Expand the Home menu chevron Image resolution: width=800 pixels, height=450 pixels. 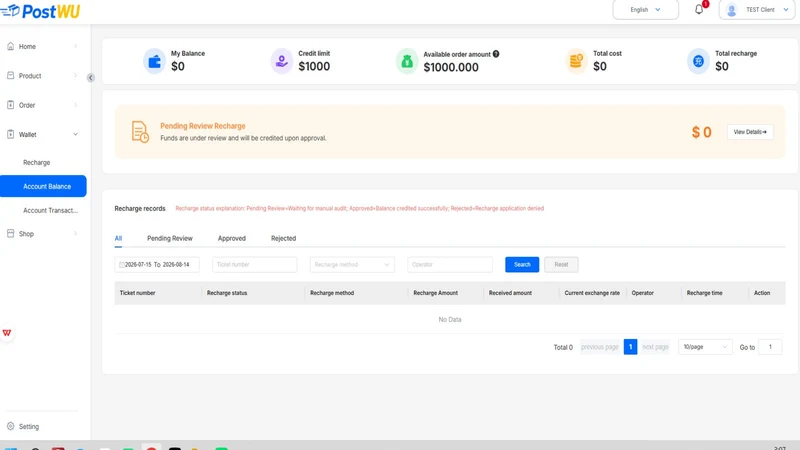tap(76, 46)
